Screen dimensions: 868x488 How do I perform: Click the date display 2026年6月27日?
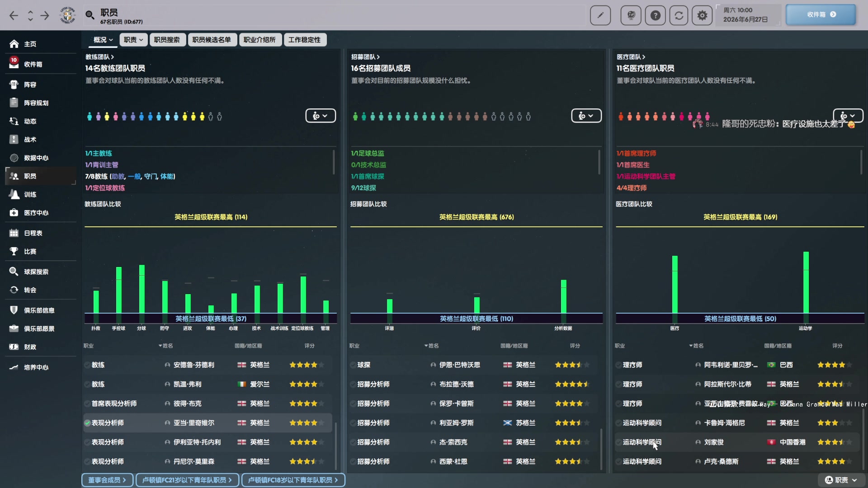coord(745,19)
